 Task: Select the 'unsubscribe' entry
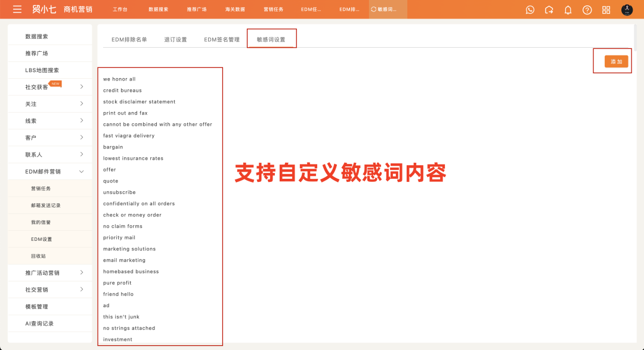click(x=119, y=192)
